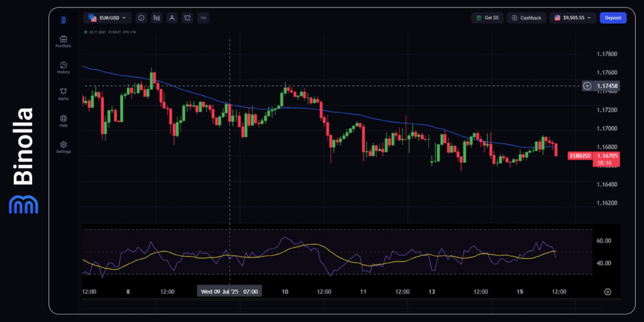
Task: Click the Wed 09 Jul '25 time marker
Action: point(230,291)
